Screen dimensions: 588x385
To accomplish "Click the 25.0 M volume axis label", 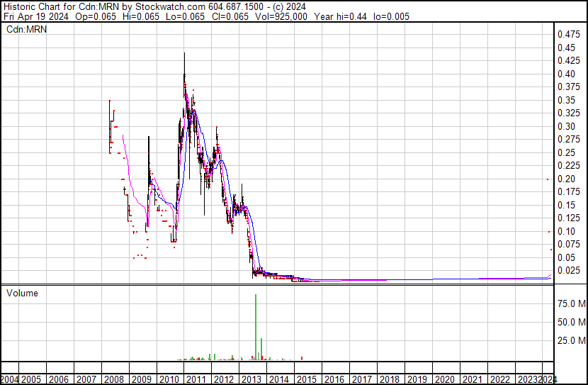I will pyautogui.click(x=570, y=340).
